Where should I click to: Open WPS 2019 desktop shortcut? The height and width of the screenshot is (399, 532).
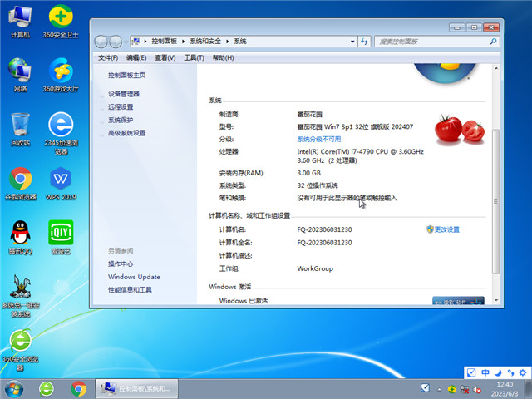pos(61,184)
